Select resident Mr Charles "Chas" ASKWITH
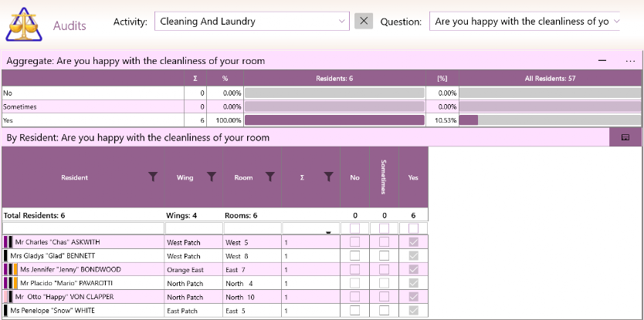This screenshot has height=320, width=644. click(x=57, y=242)
